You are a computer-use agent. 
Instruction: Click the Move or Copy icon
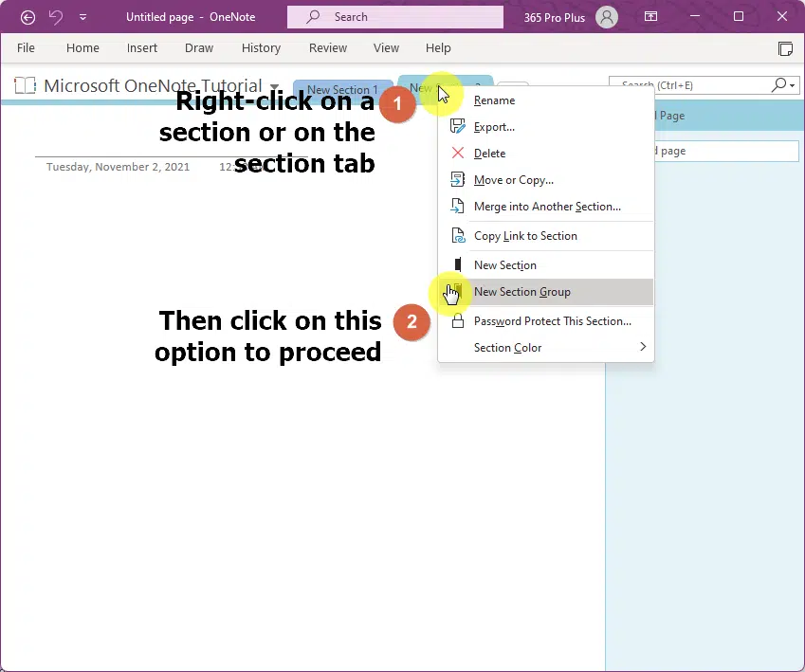coord(457,179)
